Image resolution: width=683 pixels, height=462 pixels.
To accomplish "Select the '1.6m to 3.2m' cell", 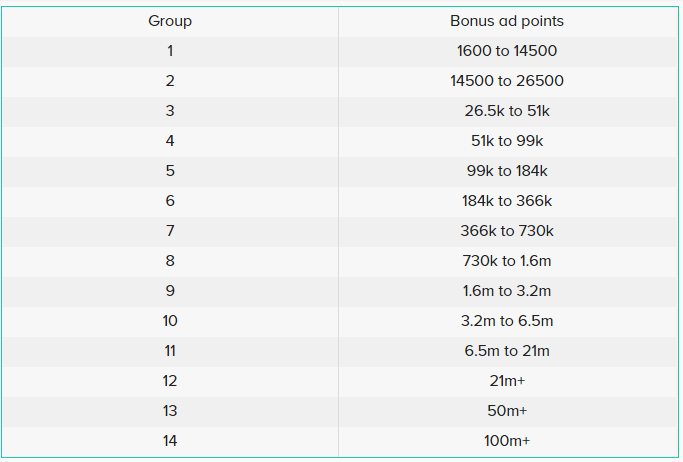I will click(507, 291).
